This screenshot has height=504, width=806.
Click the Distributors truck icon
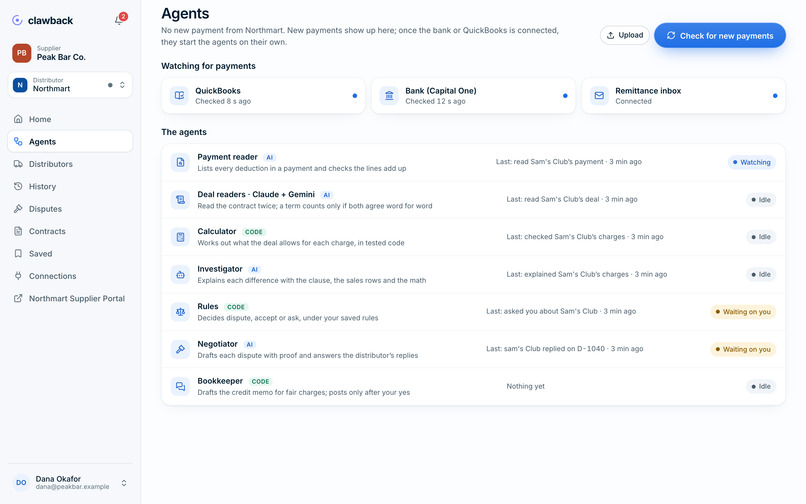[18, 164]
